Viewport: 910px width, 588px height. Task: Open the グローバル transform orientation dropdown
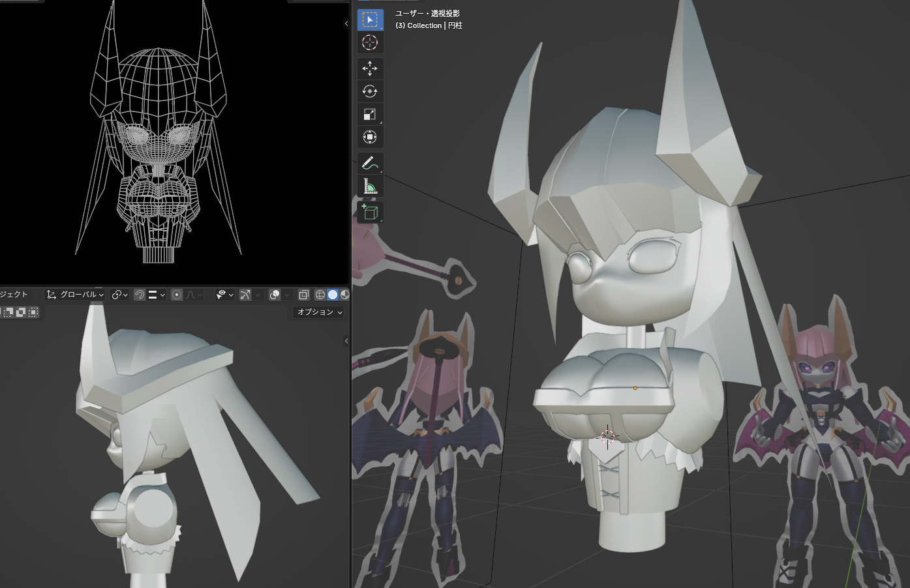[x=75, y=295]
